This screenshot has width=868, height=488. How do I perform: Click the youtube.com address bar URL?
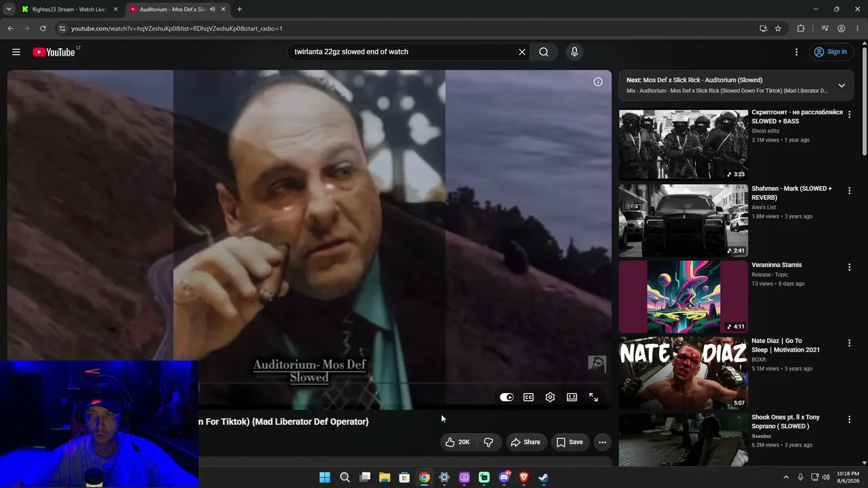pos(176,28)
